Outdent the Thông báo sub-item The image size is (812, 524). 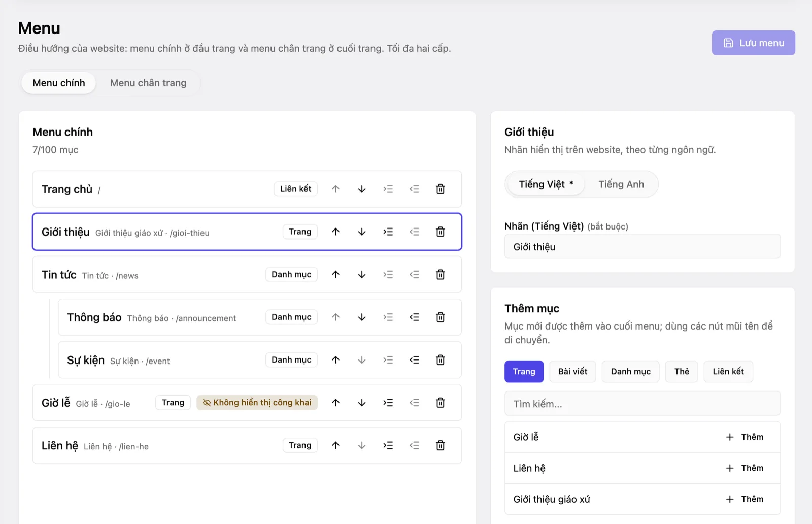pos(414,317)
